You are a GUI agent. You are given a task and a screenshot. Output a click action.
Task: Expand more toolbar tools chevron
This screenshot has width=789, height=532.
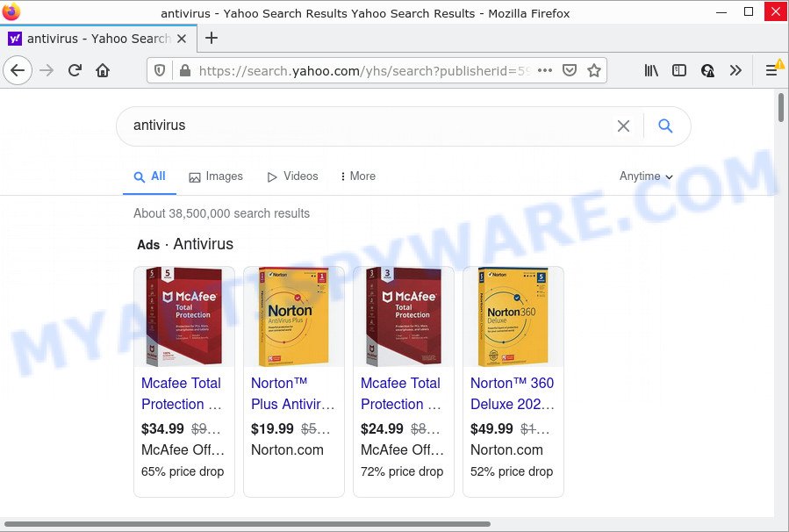(735, 70)
